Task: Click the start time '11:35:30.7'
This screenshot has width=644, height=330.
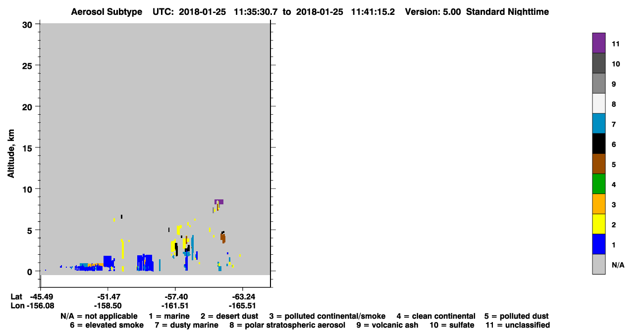Action: pyautogui.click(x=256, y=12)
